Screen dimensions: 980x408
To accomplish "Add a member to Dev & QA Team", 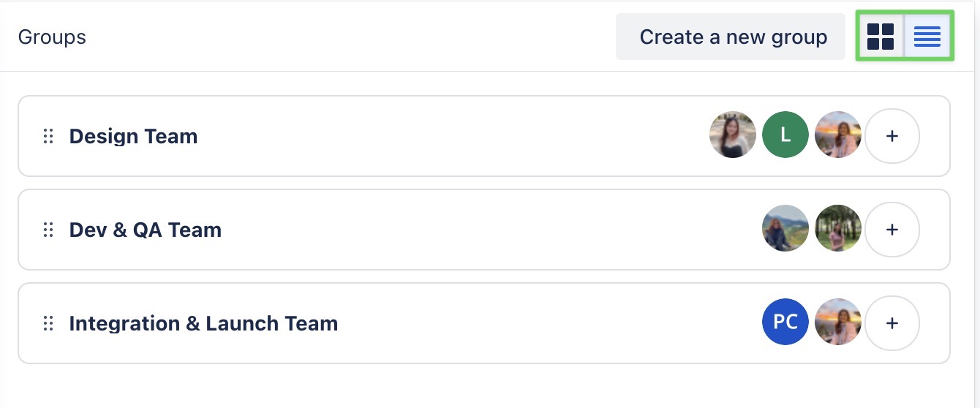I will pyautogui.click(x=892, y=230).
